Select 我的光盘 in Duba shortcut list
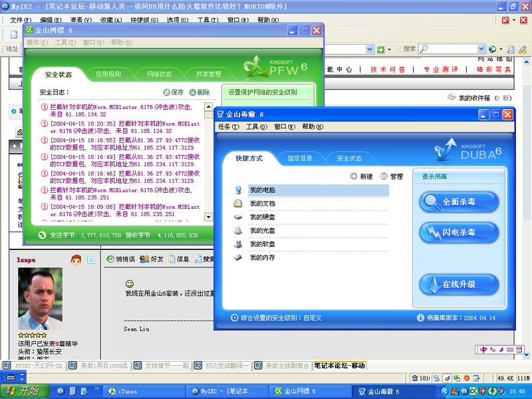532x399 pixels. pyautogui.click(x=262, y=231)
